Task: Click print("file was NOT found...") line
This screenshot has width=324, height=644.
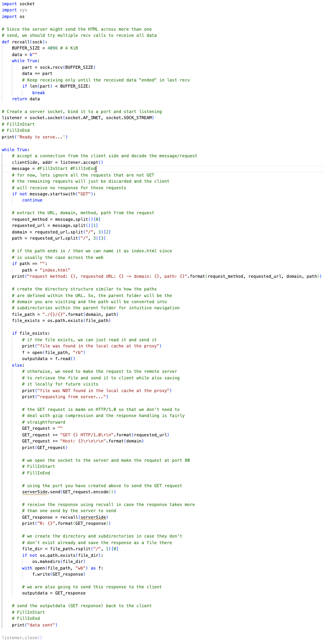Action: point(97,390)
